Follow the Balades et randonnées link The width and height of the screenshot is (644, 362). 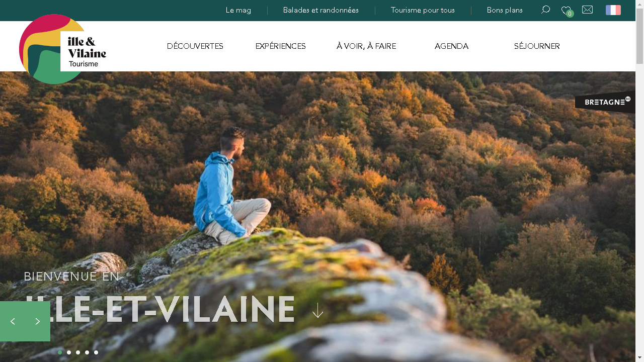tap(321, 10)
